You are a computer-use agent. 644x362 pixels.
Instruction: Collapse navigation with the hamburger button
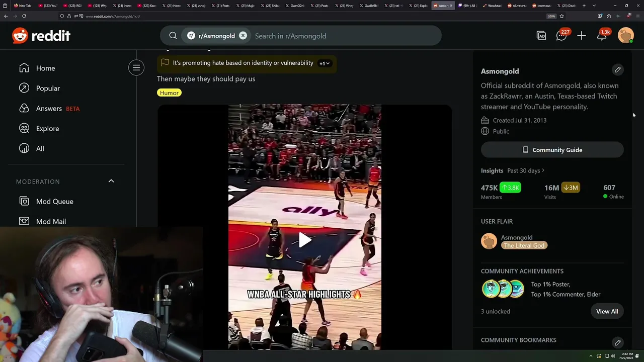point(136,68)
